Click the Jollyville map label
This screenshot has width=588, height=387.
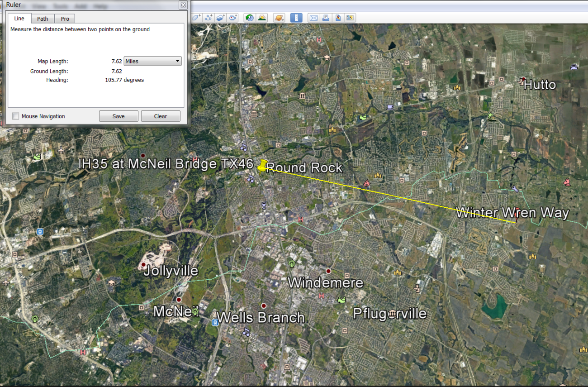click(x=171, y=271)
